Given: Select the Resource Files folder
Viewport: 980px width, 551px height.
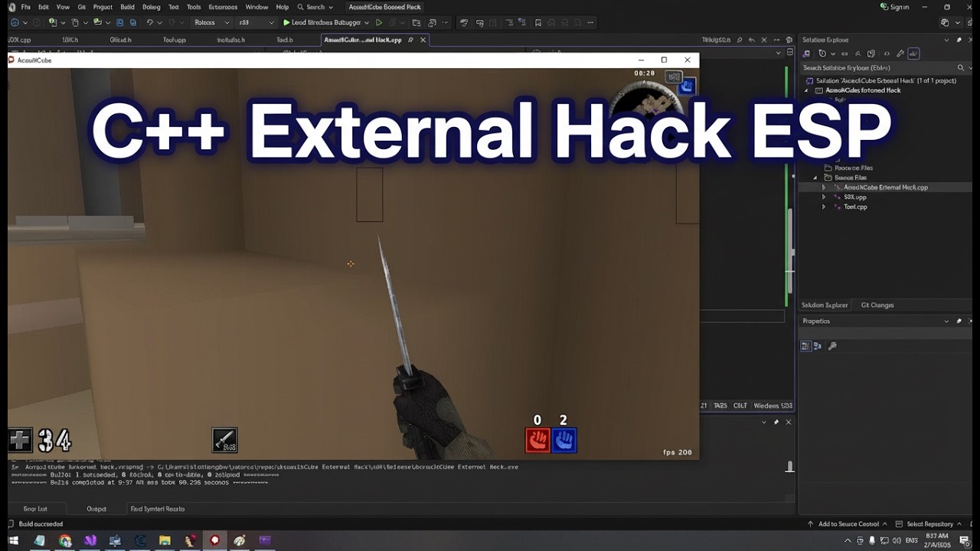Looking at the screenshot, I should point(853,168).
